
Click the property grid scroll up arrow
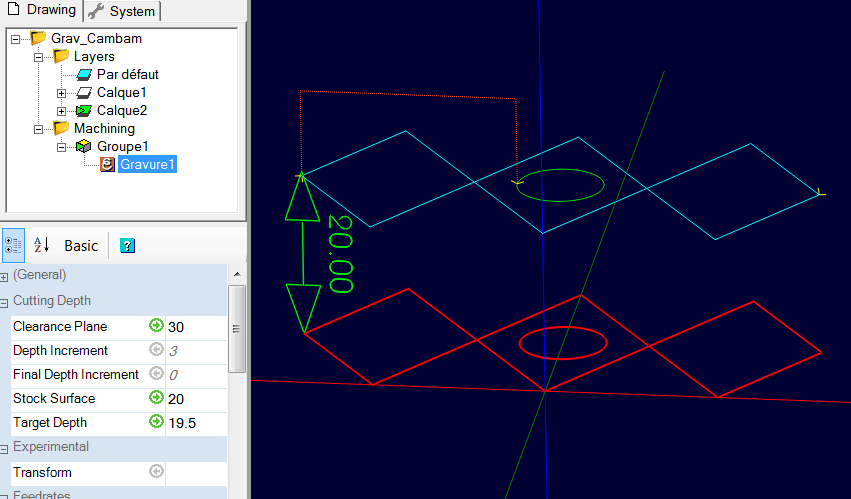coord(237,274)
